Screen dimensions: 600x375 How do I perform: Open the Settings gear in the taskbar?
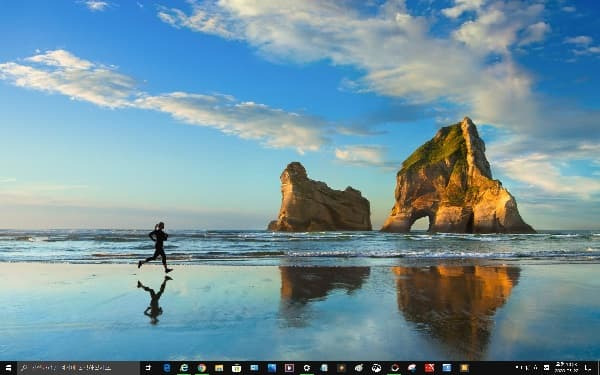[307, 368]
